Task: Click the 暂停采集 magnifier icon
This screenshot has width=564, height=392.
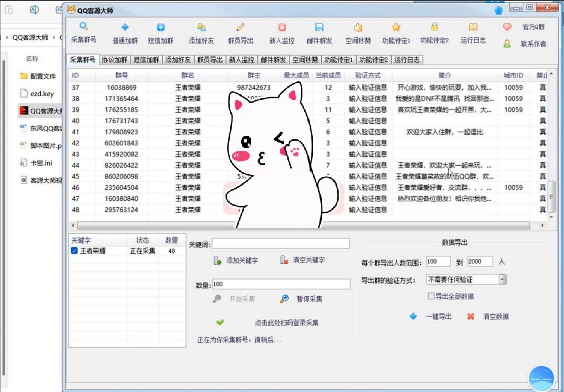Action: 284,299
